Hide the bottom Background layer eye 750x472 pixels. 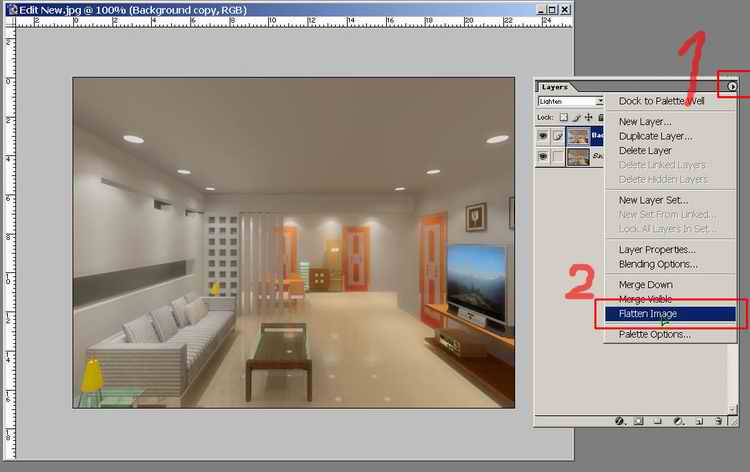pos(543,156)
